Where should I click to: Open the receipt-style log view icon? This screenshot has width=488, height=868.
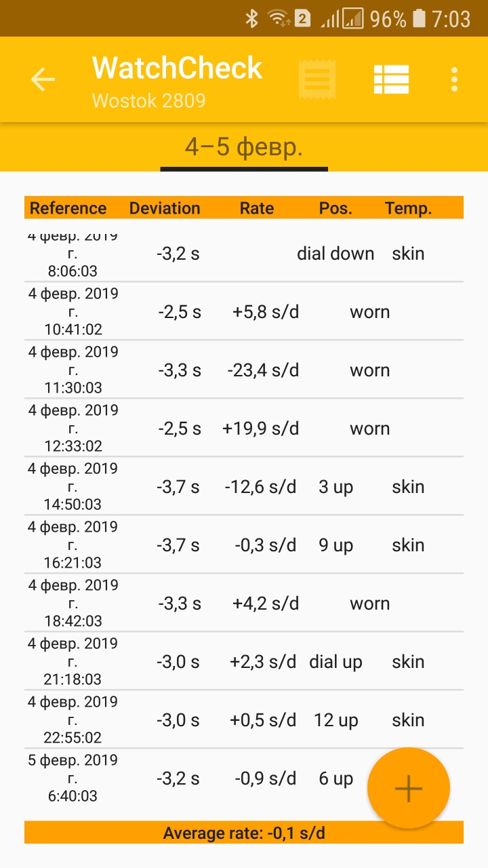(317, 80)
